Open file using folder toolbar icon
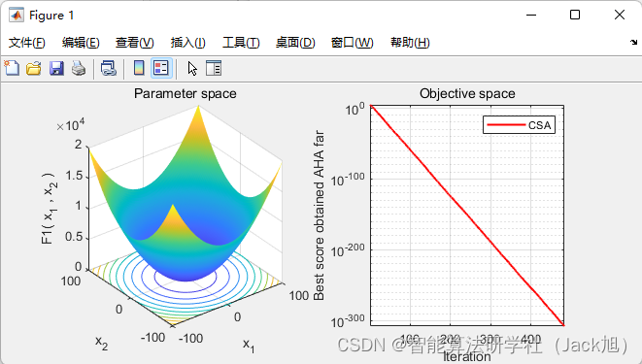 click(x=34, y=68)
